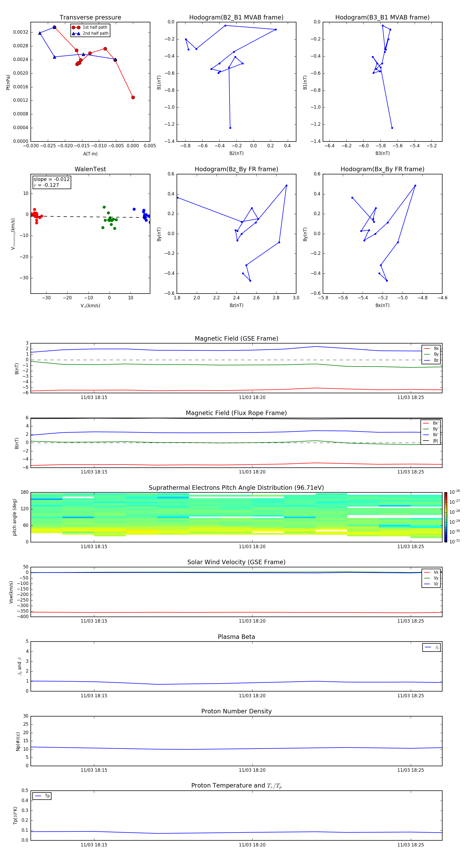Click the 'Solar Wind Velocity (GSE Frame)' title
The width and height of the screenshot is (473, 868).
click(x=236, y=562)
